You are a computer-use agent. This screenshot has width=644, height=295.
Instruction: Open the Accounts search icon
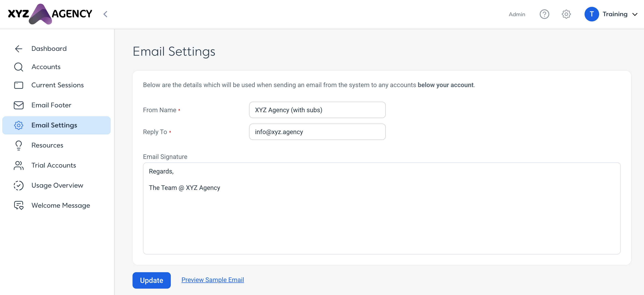(19, 67)
